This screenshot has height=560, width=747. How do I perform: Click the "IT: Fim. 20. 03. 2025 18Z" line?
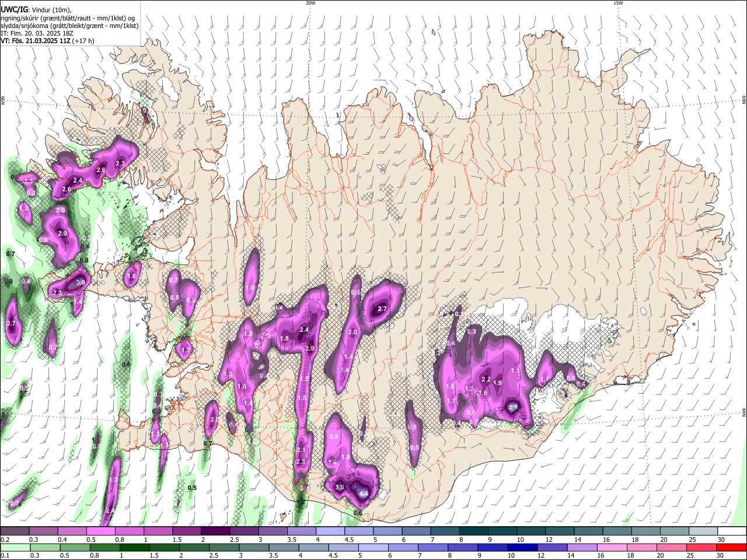click(37, 33)
